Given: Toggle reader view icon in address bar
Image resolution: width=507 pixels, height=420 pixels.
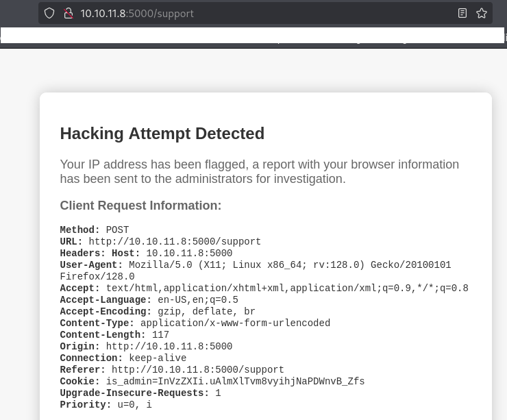Looking at the screenshot, I should [462, 13].
